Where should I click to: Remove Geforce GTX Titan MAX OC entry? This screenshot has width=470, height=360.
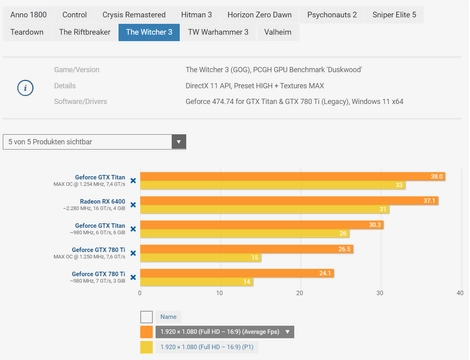(x=133, y=181)
